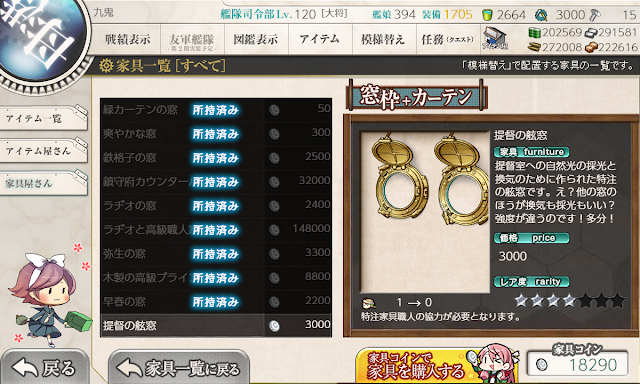Click the instant repair bucket icon
This screenshot has width=640, height=384.
pyautogui.click(x=488, y=15)
